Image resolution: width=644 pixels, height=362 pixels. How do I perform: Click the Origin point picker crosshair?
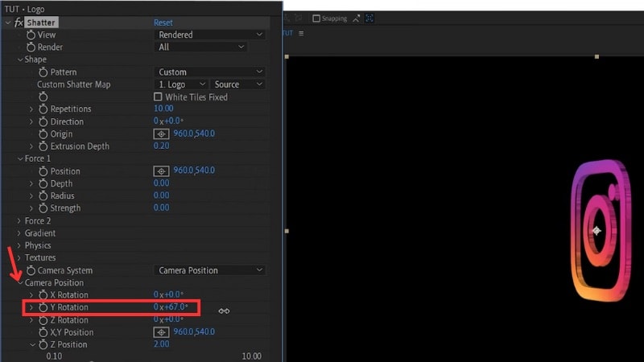point(161,134)
